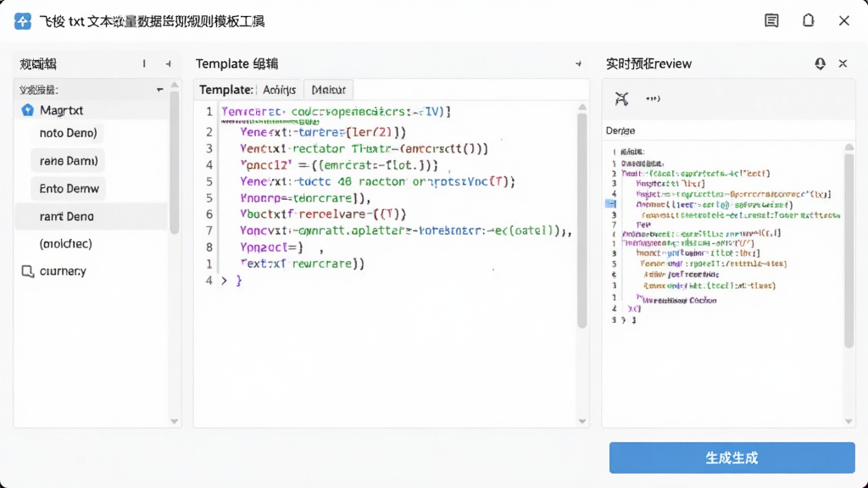Select the 'noto Deno)' list item

68,133
